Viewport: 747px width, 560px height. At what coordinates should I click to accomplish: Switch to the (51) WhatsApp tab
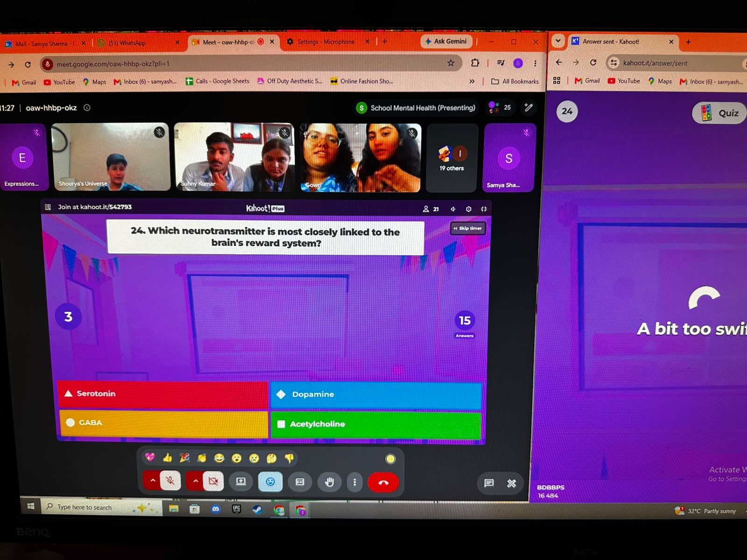(139, 43)
